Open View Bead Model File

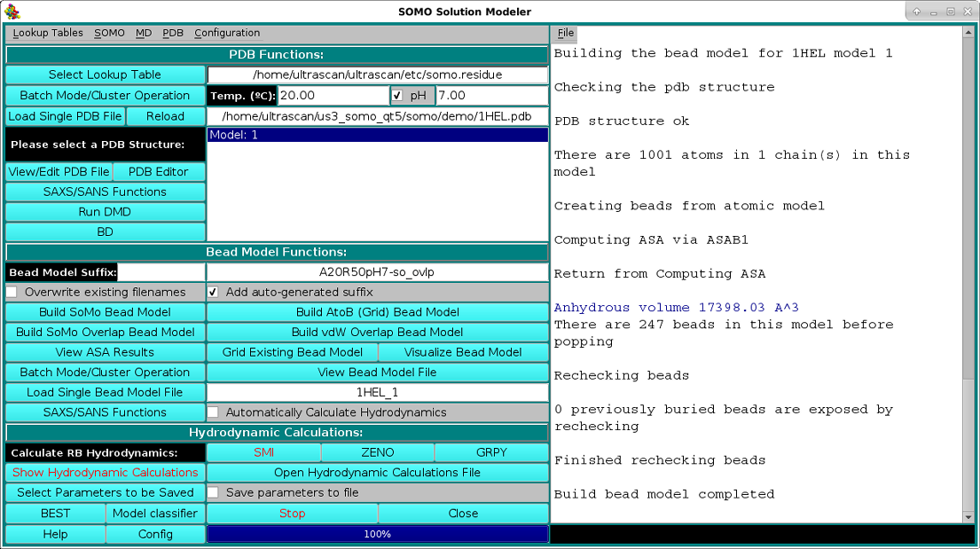pyautogui.click(x=378, y=372)
